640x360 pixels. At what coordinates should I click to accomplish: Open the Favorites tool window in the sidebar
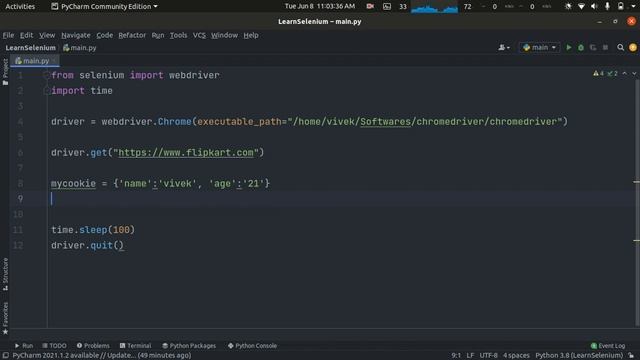coord(5,318)
